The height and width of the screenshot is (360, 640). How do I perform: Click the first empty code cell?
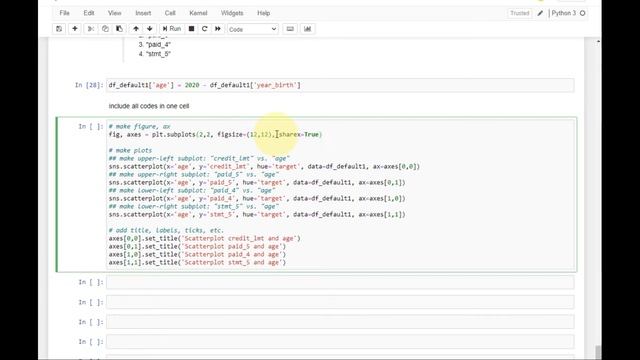coord(340,282)
